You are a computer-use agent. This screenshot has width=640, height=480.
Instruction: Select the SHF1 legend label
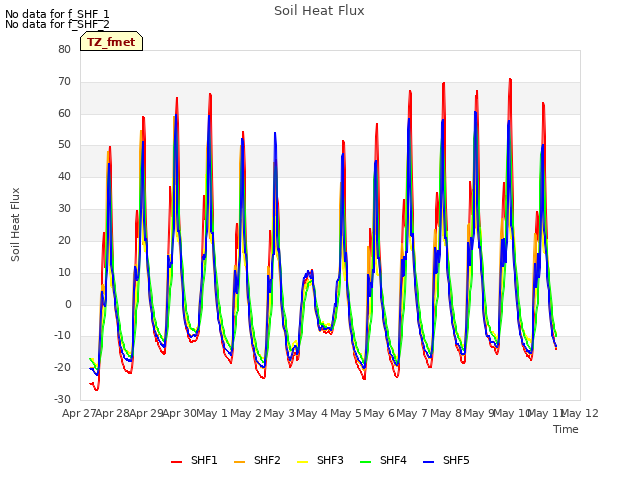click(204, 460)
